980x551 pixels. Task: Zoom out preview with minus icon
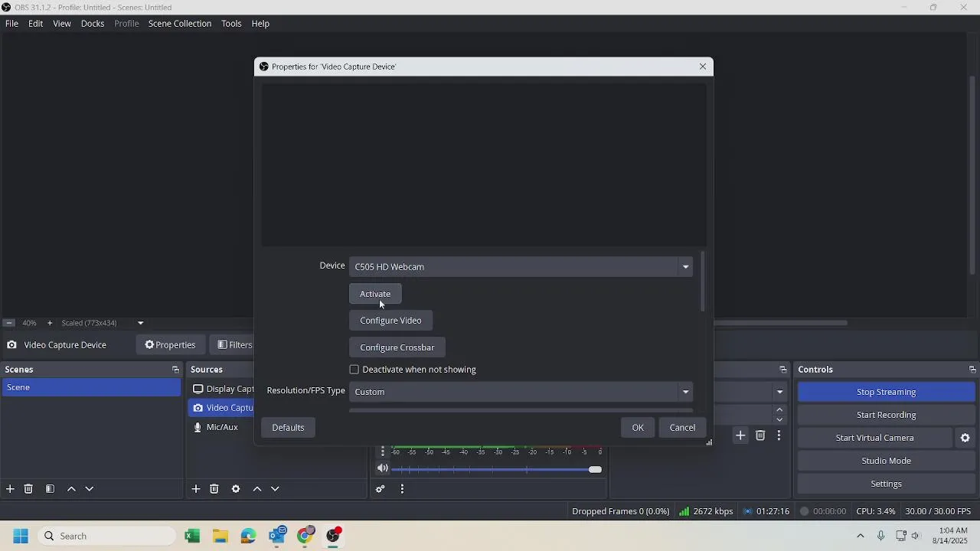pos(9,323)
